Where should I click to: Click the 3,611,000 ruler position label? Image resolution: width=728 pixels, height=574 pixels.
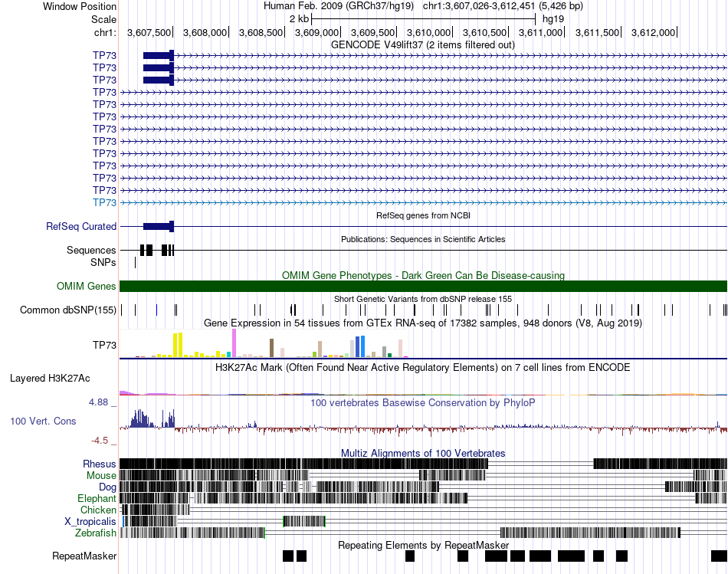click(540, 32)
